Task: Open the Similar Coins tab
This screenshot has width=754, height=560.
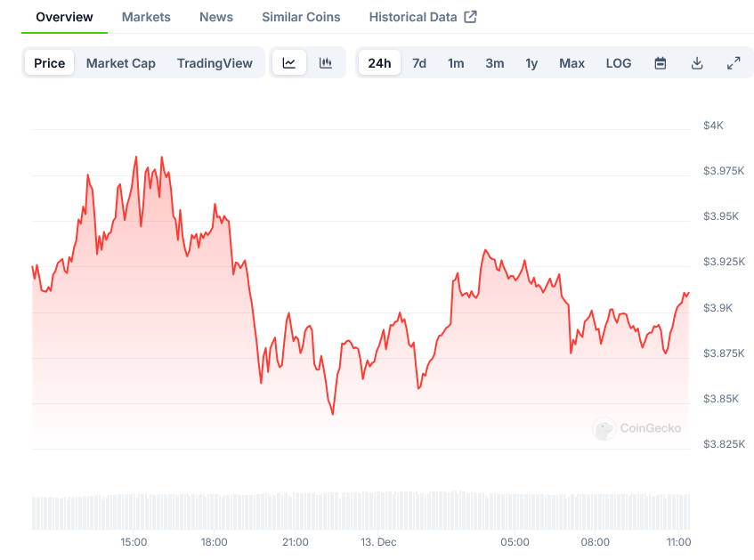Action: pos(301,17)
